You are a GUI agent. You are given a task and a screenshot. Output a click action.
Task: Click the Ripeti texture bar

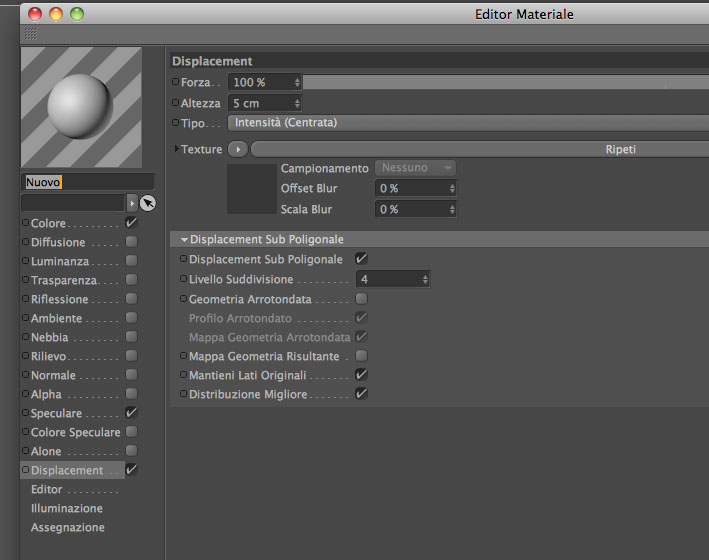tap(480, 149)
